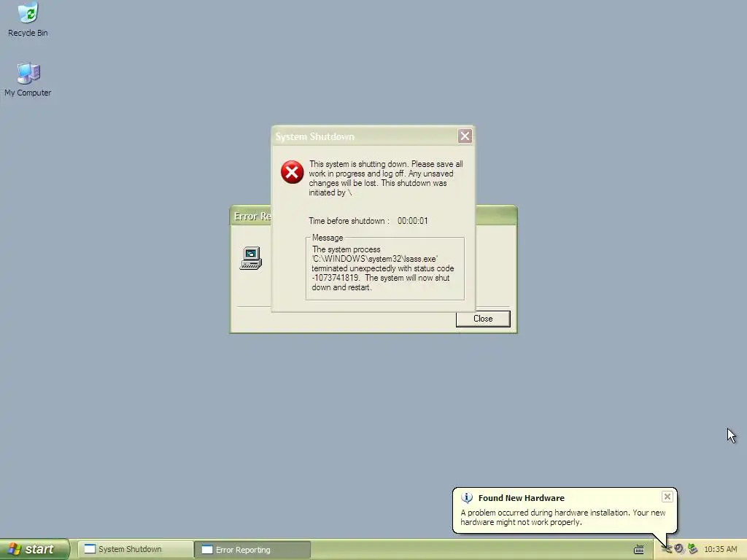Open the Recycle Bin desktop icon
This screenshot has height=560, width=747.
coord(28,19)
